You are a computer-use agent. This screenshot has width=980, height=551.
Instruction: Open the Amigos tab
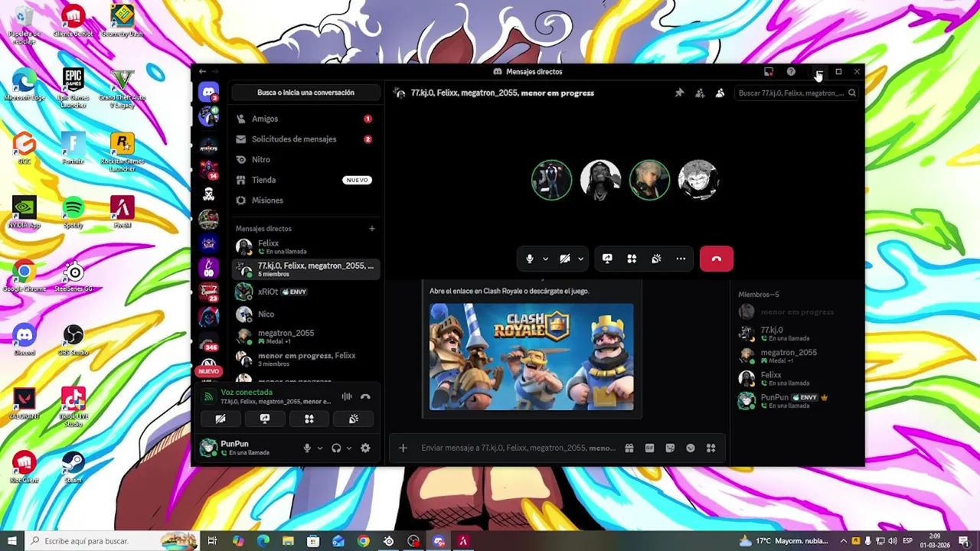[x=305, y=119]
